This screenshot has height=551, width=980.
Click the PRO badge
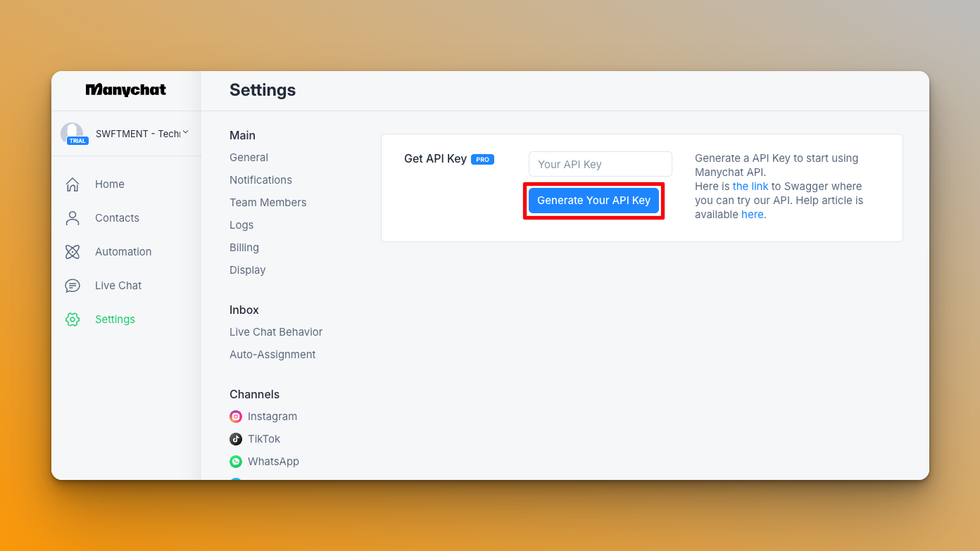tap(482, 160)
